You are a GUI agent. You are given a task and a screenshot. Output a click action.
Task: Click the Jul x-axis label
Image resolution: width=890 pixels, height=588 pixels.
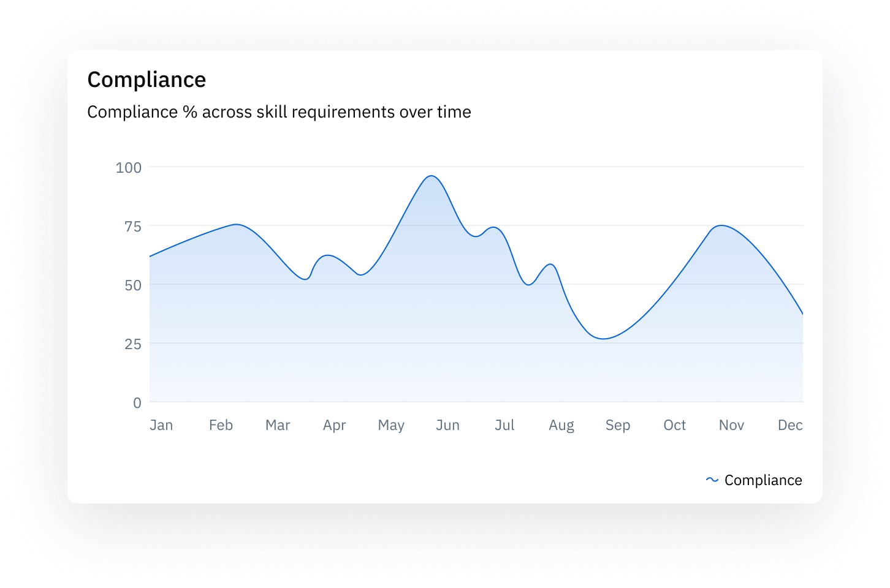coord(504,425)
